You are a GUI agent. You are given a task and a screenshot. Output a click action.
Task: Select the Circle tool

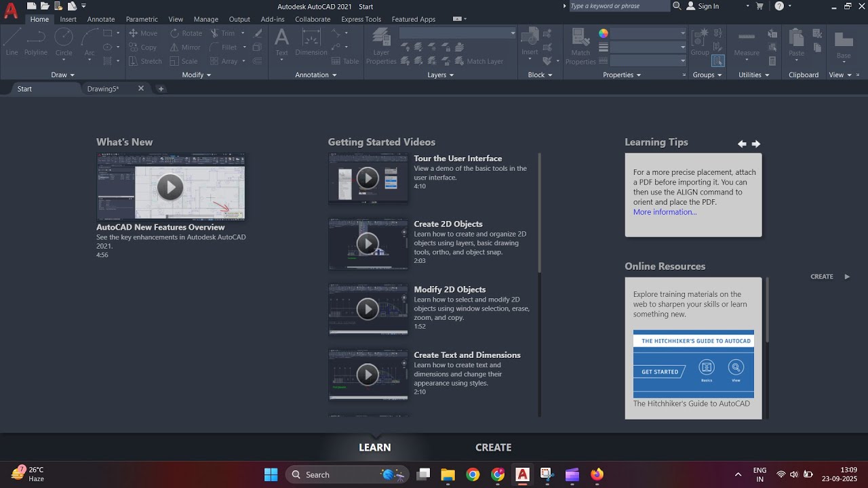tap(64, 42)
